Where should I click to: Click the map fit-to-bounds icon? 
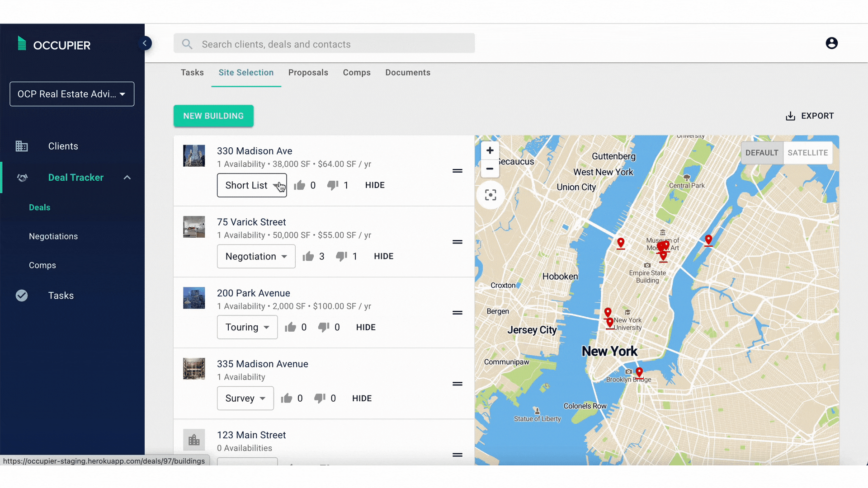point(491,195)
